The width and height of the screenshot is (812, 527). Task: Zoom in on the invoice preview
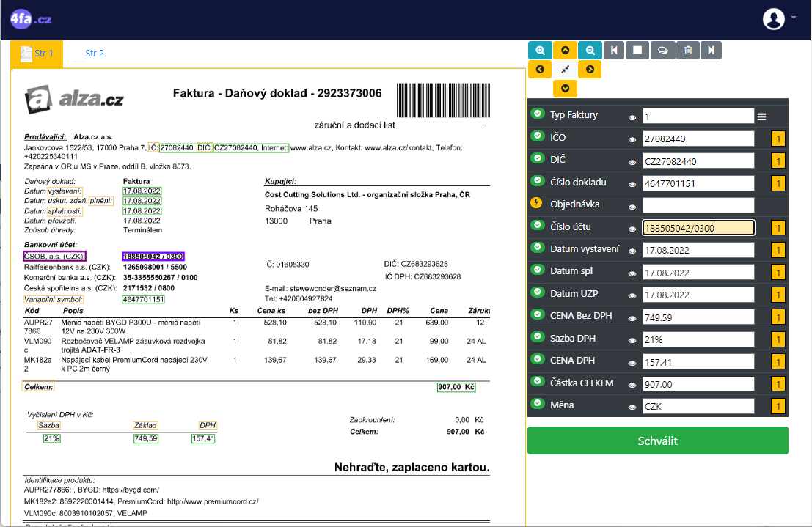(x=540, y=51)
